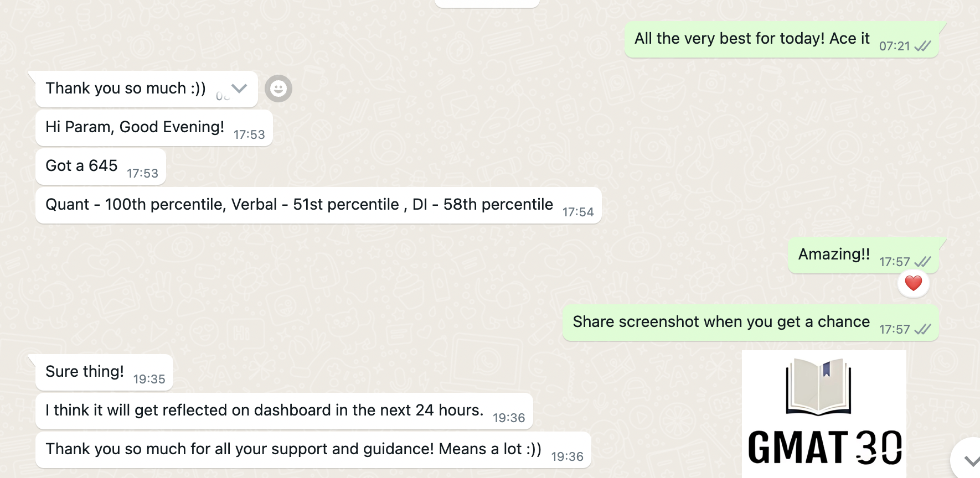
Task: Click the read-receipt ticks on 'Ace it' message
Action: 922,46
